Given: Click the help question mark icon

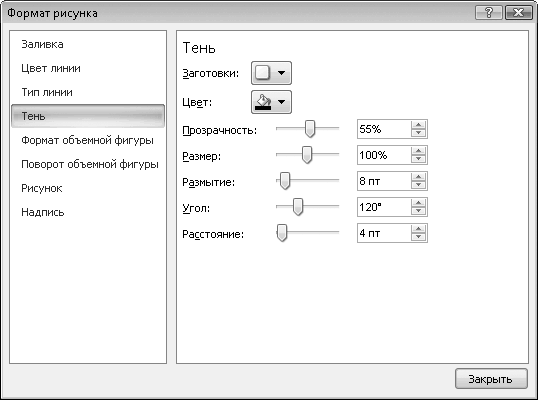Looking at the screenshot, I should 489,13.
